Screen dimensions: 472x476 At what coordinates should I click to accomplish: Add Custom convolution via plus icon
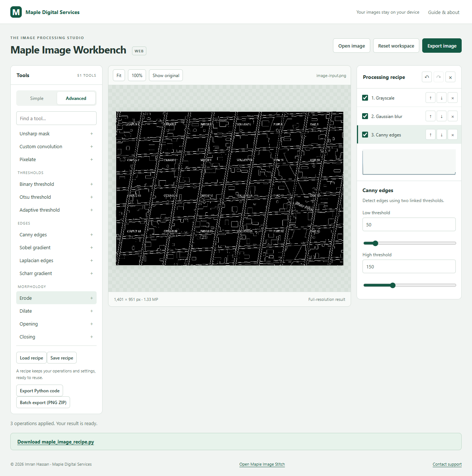click(x=91, y=146)
